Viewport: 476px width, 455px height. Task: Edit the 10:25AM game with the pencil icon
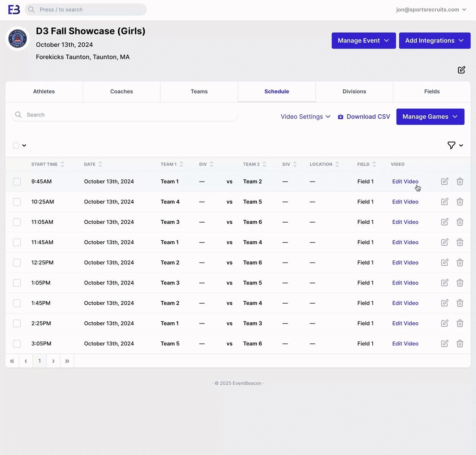[x=445, y=202]
